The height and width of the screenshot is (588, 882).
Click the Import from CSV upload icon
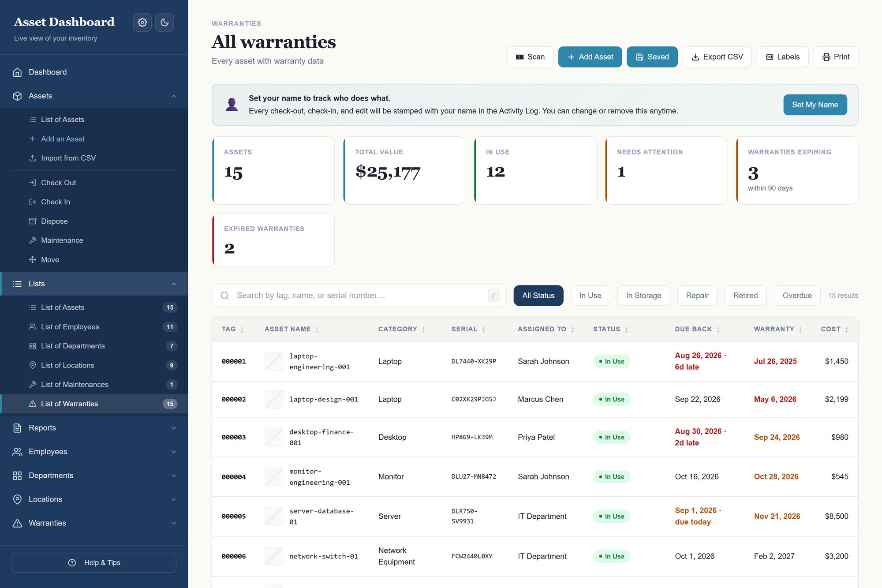pyautogui.click(x=33, y=158)
